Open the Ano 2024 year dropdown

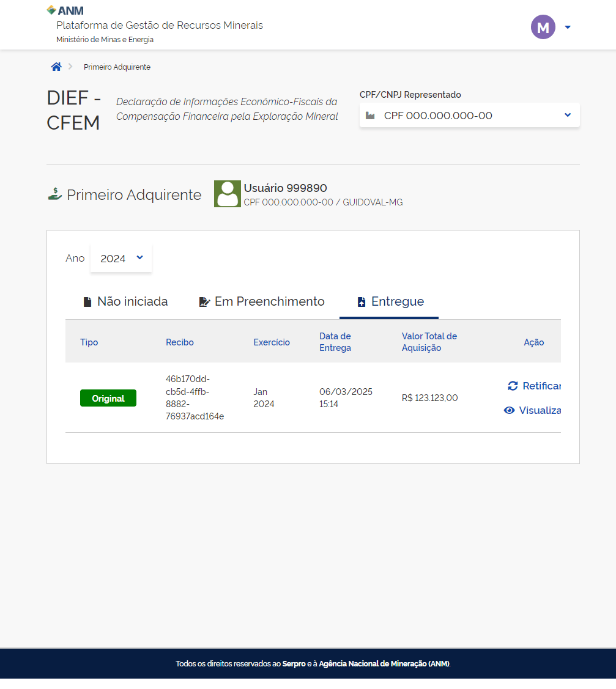tap(121, 258)
